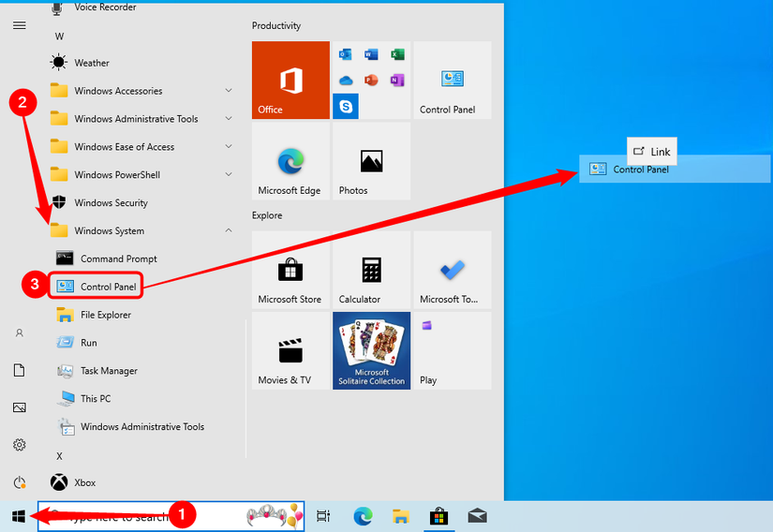This screenshot has width=773, height=532.
Task: Launch the Calculator tile
Action: 371,271
